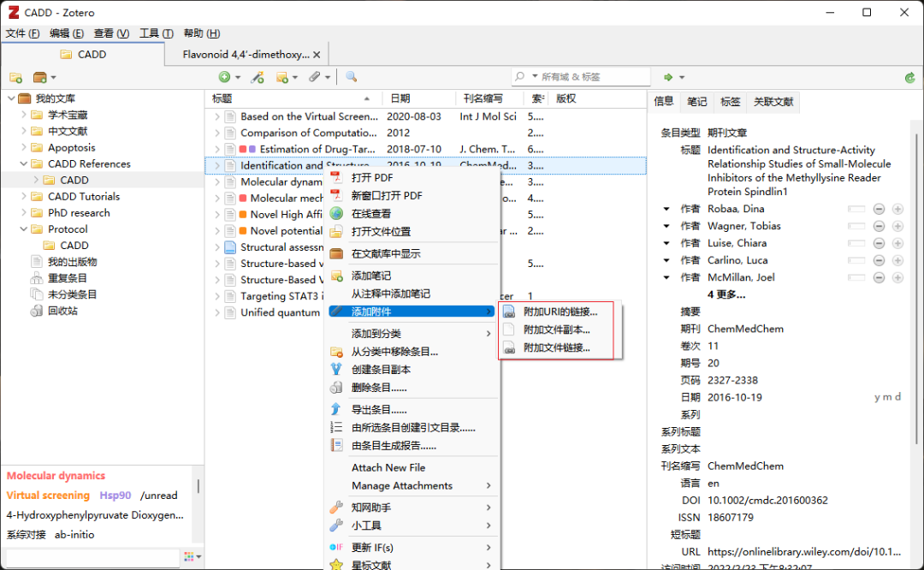
Task: Filter by Virtual screening tag
Action: (x=48, y=496)
